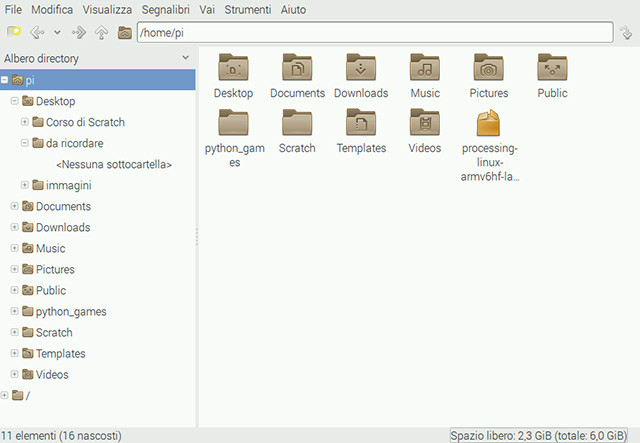Collapse the da ricordare tree node

coord(24,143)
